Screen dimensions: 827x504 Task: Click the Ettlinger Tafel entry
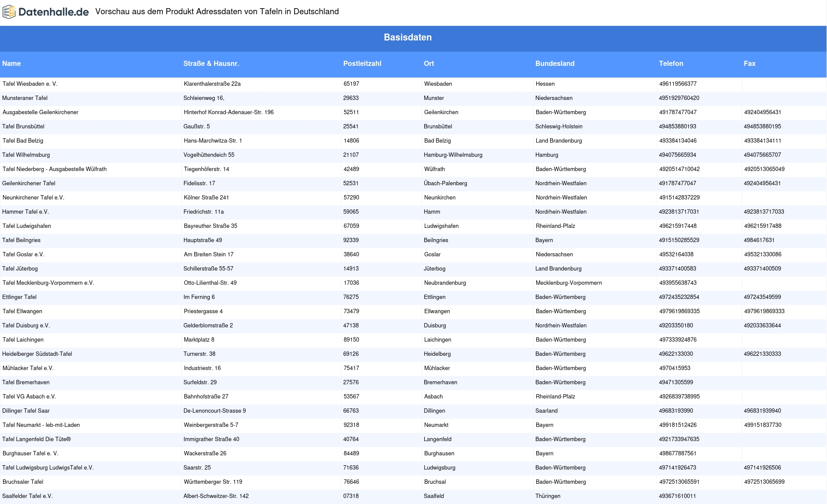(19, 297)
